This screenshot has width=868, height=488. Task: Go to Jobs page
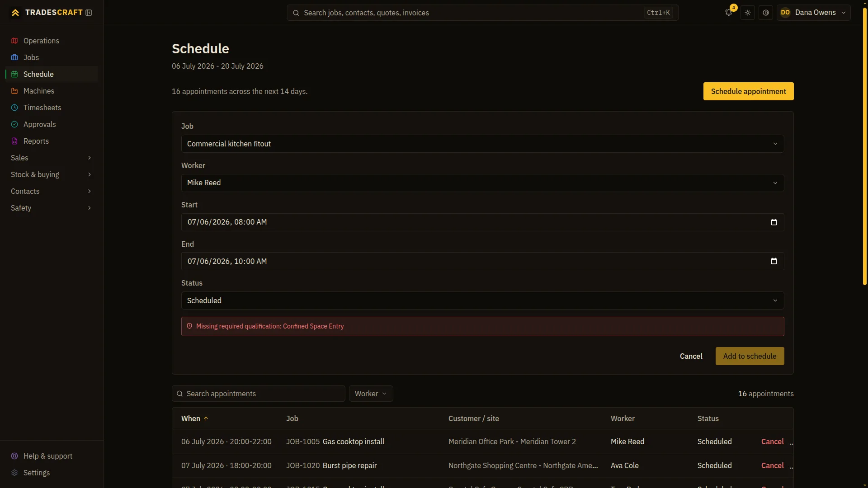[52, 57]
